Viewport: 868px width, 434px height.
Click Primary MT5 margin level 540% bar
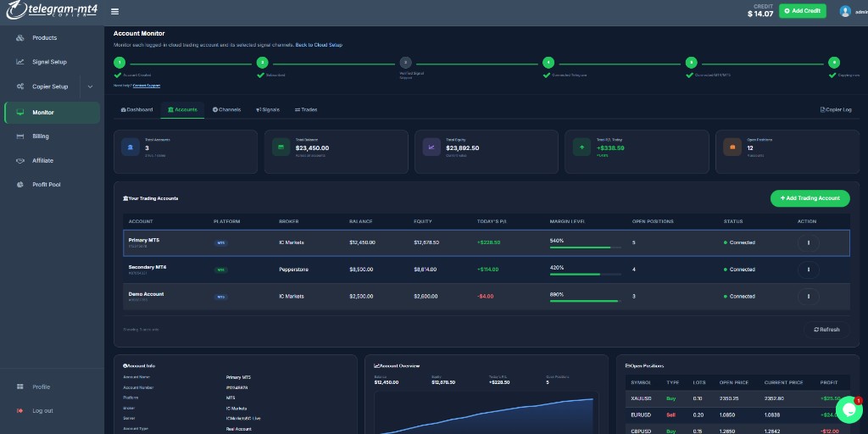pyautogui.click(x=585, y=248)
